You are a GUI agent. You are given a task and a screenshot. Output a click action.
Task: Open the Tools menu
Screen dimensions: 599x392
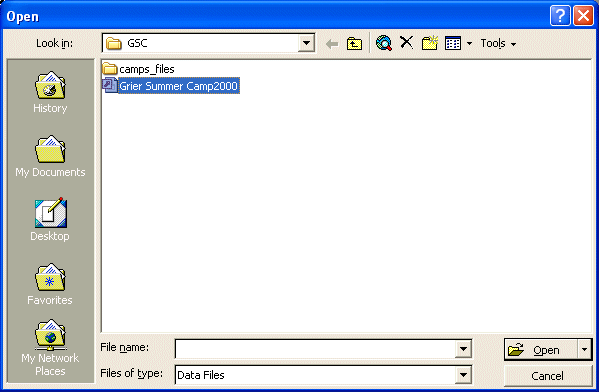(498, 44)
